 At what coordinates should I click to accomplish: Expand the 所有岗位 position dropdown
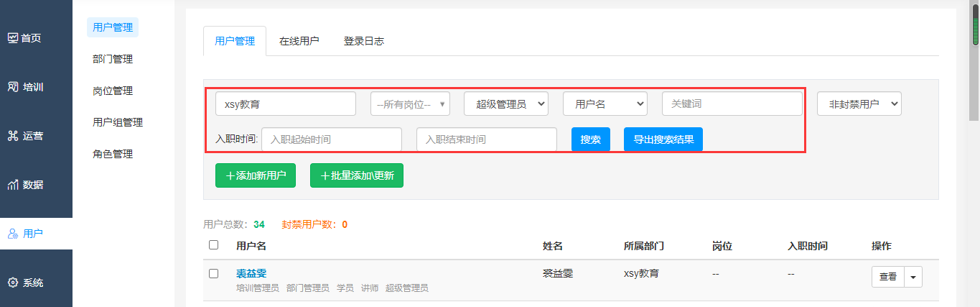410,104
